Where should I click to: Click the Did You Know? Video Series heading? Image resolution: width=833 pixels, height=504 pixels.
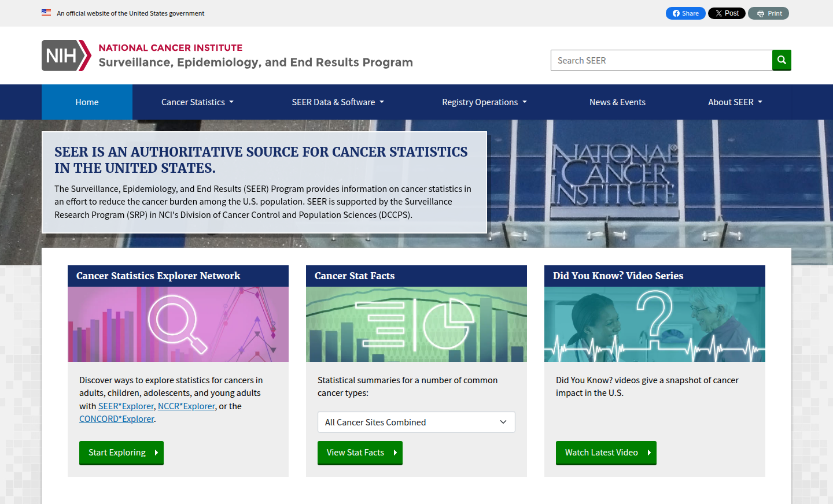618,276
